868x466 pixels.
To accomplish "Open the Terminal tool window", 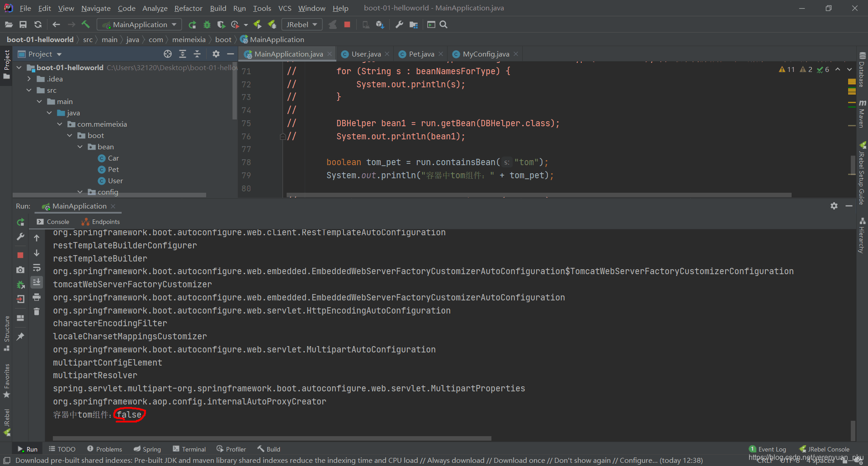I will tap(189, 449).
